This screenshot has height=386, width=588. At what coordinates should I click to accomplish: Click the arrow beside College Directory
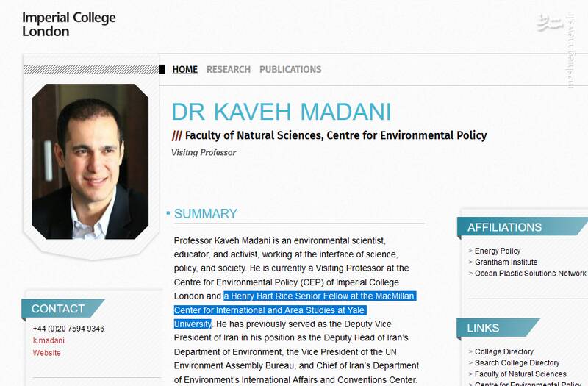pyautogui.click(x=470, y=352)
